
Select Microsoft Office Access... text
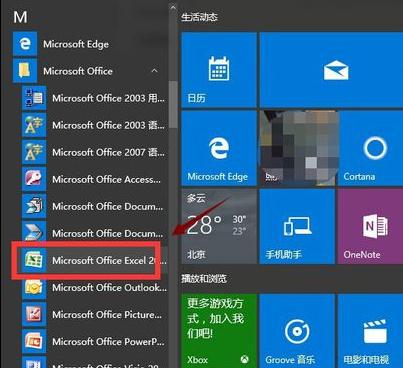coord(107,179)
